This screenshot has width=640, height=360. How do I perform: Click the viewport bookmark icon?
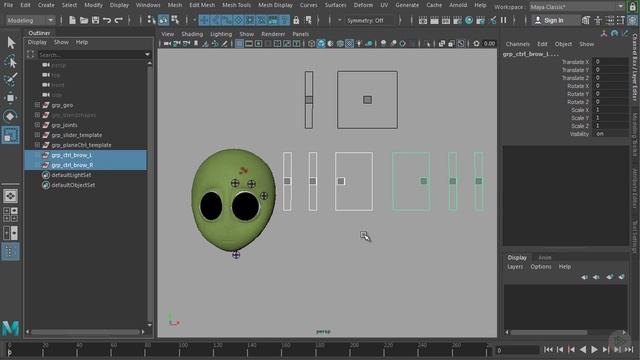(196, 44)
